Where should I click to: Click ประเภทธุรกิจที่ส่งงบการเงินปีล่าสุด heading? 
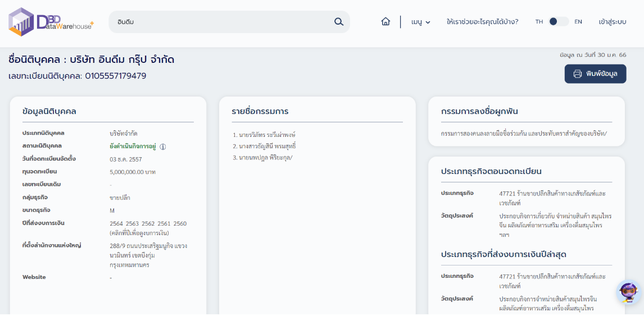tap(504, 254)
